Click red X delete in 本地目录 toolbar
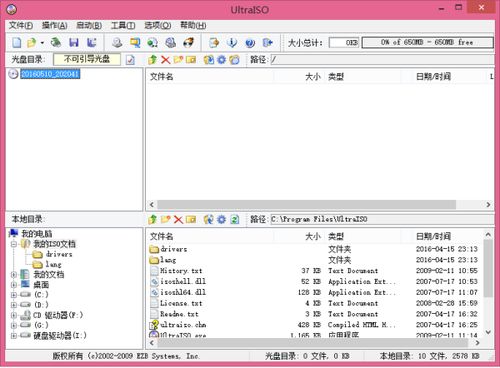Image resolution: width=500 pixels, height=368 pixels. pos(179,219)
